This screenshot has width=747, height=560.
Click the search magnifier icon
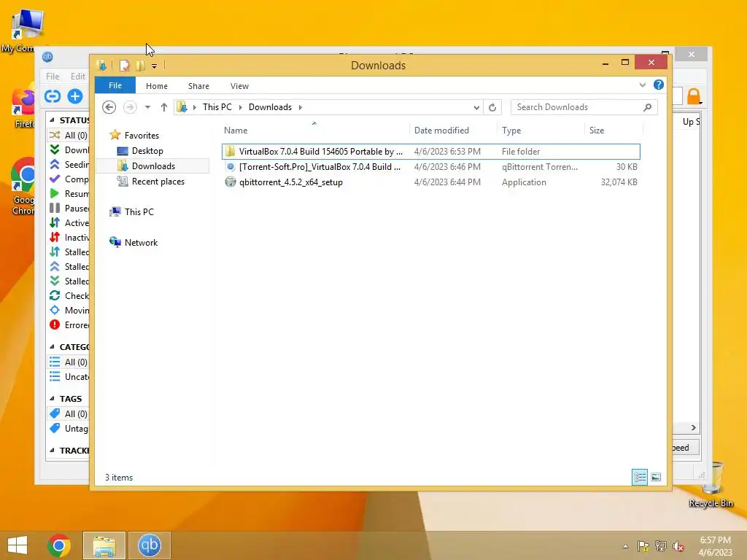(647, 108)
